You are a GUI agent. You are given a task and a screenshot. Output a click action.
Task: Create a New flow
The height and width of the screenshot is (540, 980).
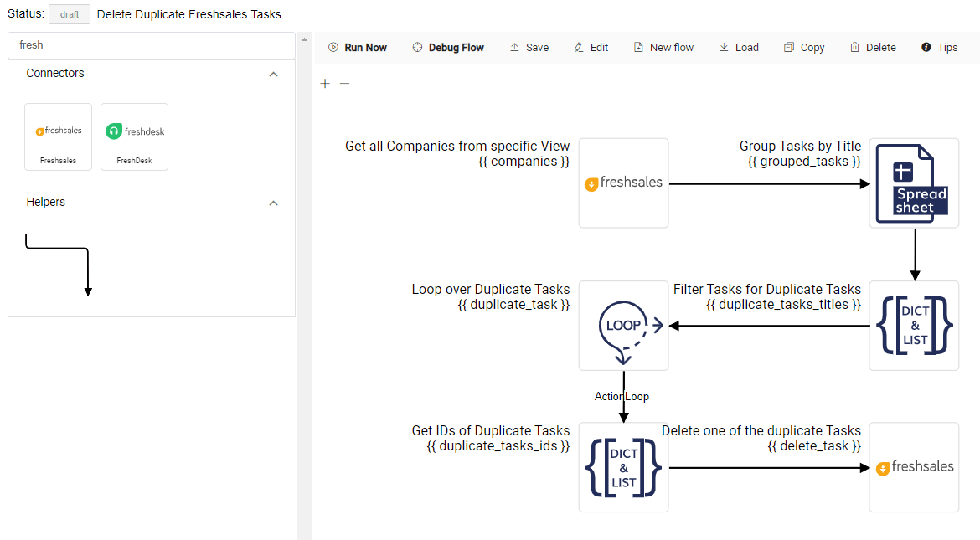[663, 48]
